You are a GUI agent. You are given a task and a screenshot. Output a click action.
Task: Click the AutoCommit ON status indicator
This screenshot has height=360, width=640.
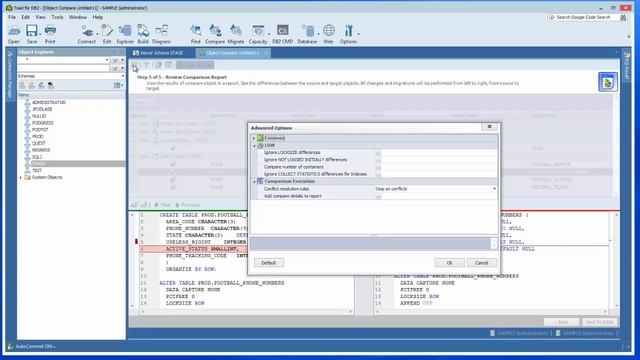pyautogui.click(x=32, y=347)
